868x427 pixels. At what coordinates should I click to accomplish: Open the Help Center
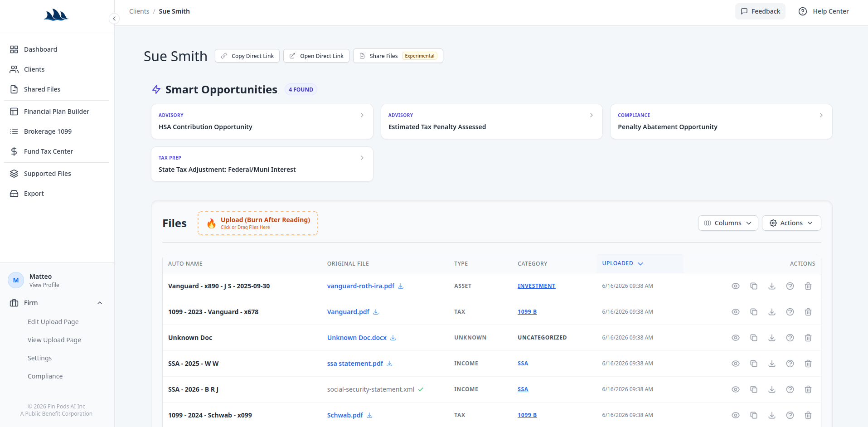click(824, 11)
